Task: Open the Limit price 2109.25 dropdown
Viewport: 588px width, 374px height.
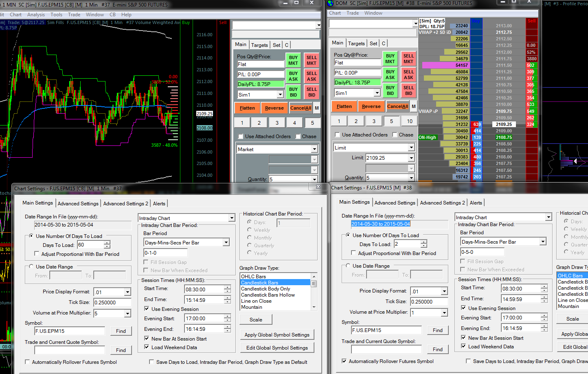Action: coord(411,158)
